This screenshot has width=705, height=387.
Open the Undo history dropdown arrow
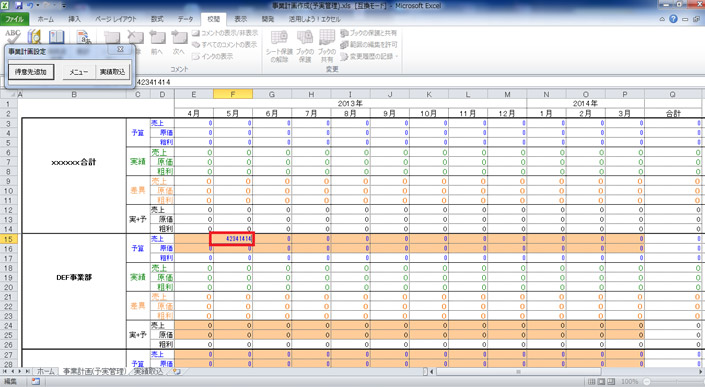click(38, 6)
